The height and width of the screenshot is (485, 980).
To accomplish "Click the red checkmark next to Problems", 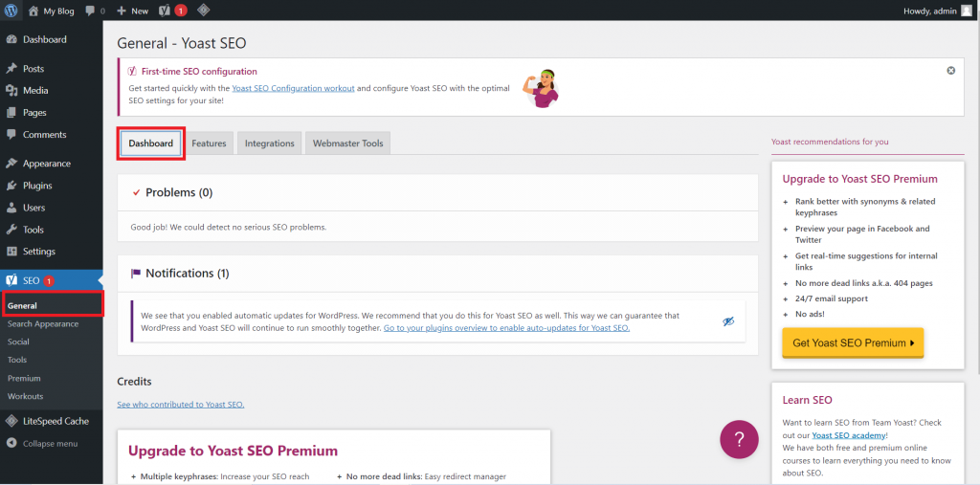I will click(x=136, y=193).
